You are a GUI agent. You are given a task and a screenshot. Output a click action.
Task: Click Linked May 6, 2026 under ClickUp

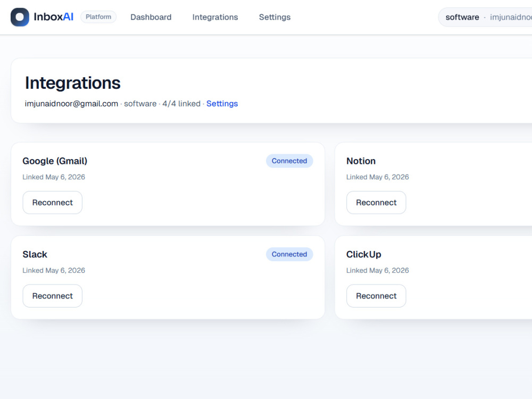[378, 270]
